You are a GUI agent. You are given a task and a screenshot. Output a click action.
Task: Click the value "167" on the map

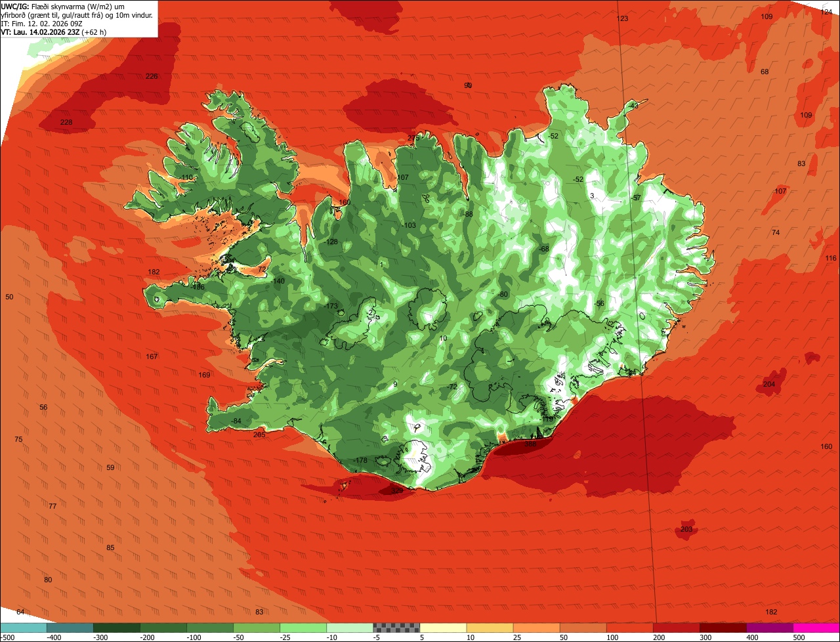coord(152,356)
